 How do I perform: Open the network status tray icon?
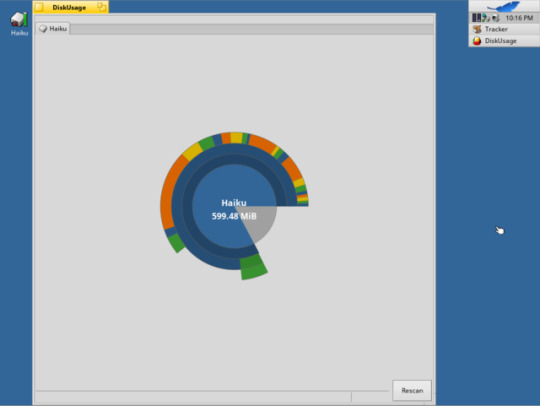pyautogui.click(x=486, y=18)
